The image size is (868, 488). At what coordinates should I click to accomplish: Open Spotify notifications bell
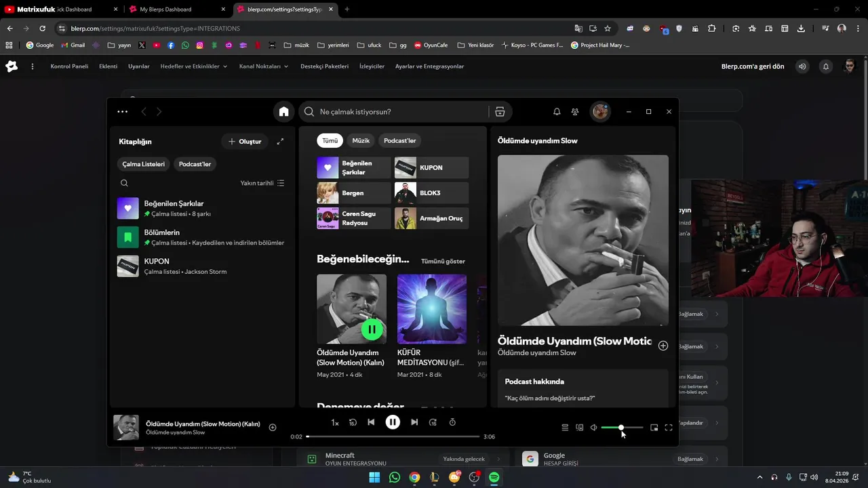point(557,112)
